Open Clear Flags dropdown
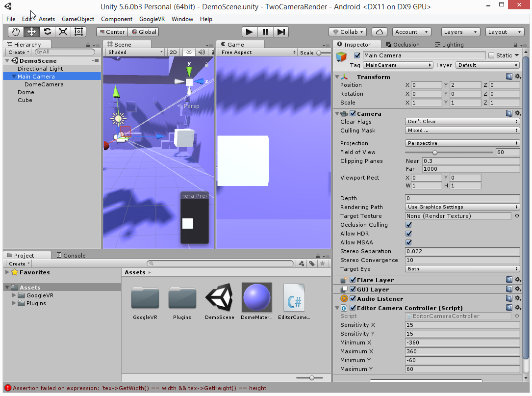Screen dimensions: 532x396 [462, 122]
